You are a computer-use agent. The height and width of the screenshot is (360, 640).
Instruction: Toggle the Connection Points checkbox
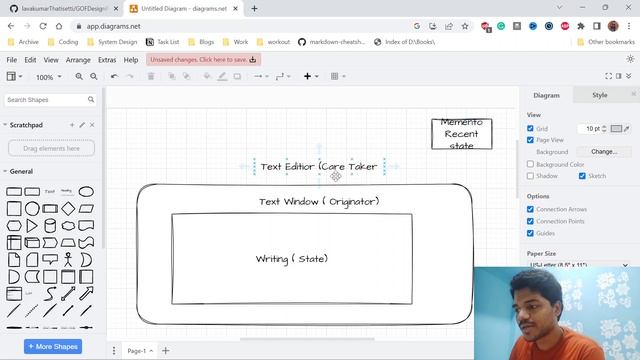point(530,221)
